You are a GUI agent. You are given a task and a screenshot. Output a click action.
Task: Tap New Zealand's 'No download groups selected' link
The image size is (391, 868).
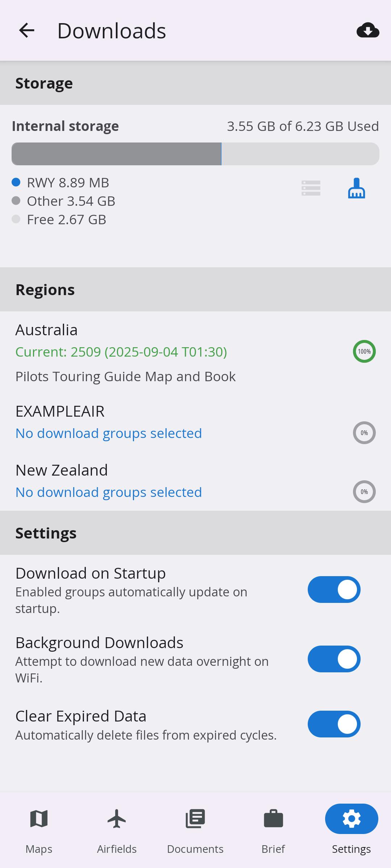click(109, 493)
